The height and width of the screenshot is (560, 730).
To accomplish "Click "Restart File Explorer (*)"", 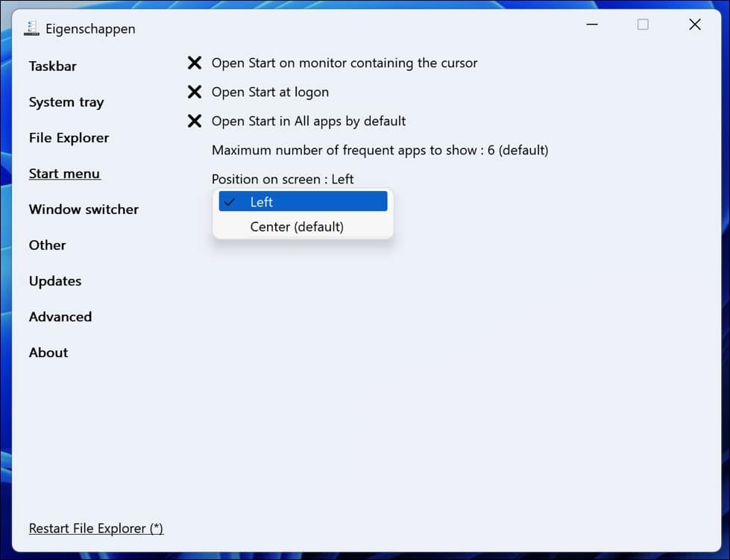I will pos(95,528).
